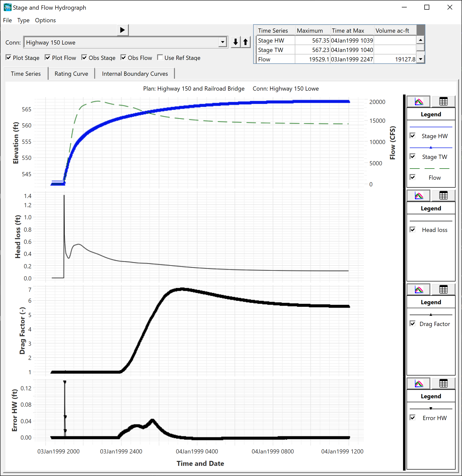462x476 pixels.
Task: Switch to the Internal Boundary Curves tab
Action: [135, 74]
